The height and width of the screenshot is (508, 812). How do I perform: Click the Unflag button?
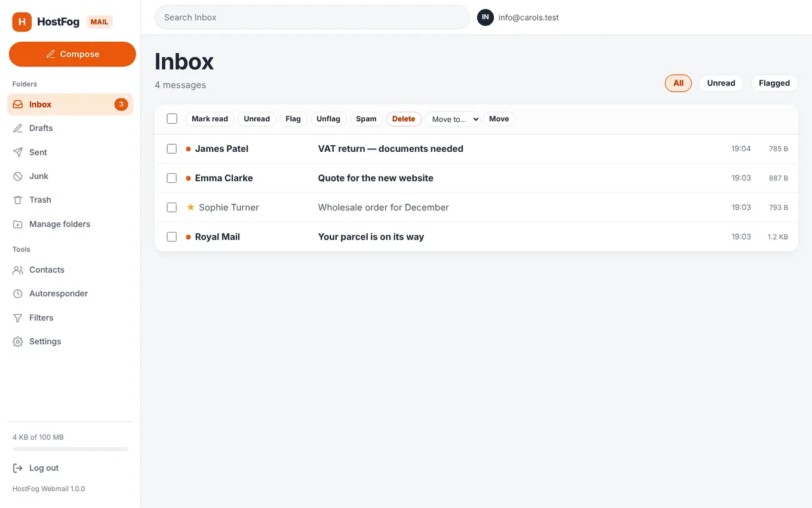click(x=328, y=119)
